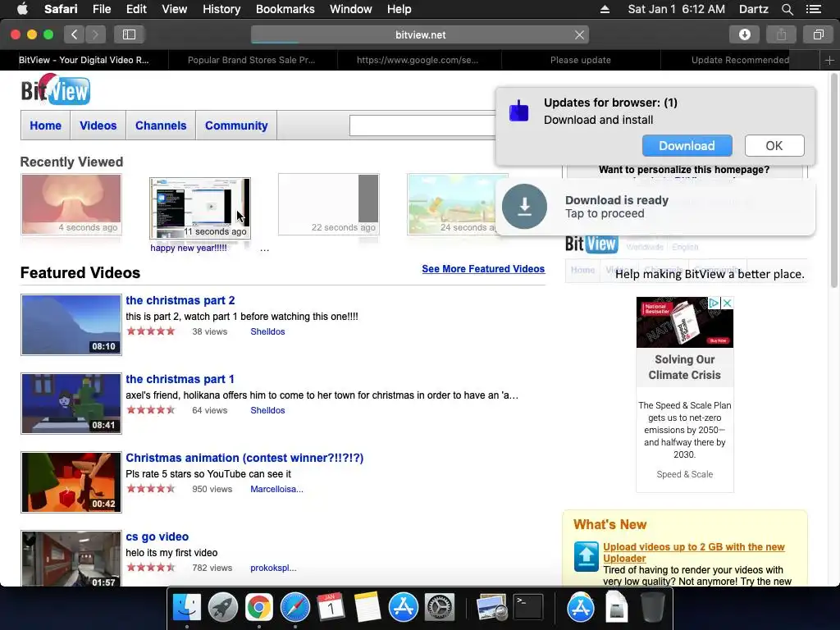Open 'cs go video' title link
Viewport: 840px width, 630px height.
(157, 536)
